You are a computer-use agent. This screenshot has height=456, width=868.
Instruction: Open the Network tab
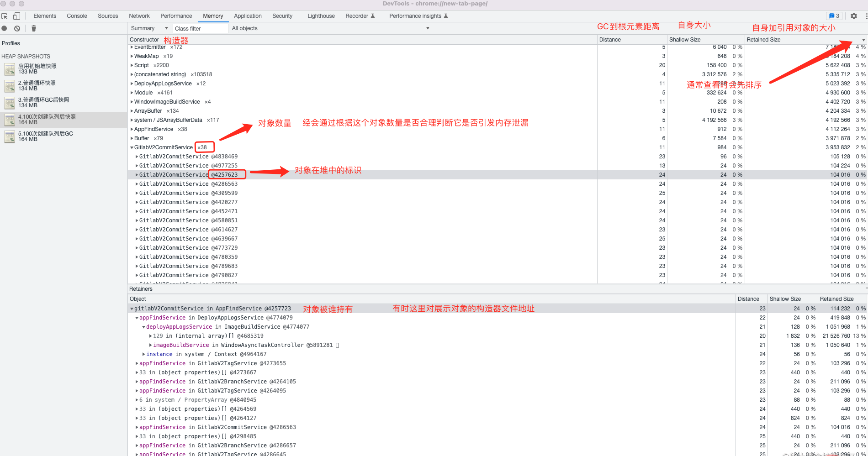click(x=139, y=16)
